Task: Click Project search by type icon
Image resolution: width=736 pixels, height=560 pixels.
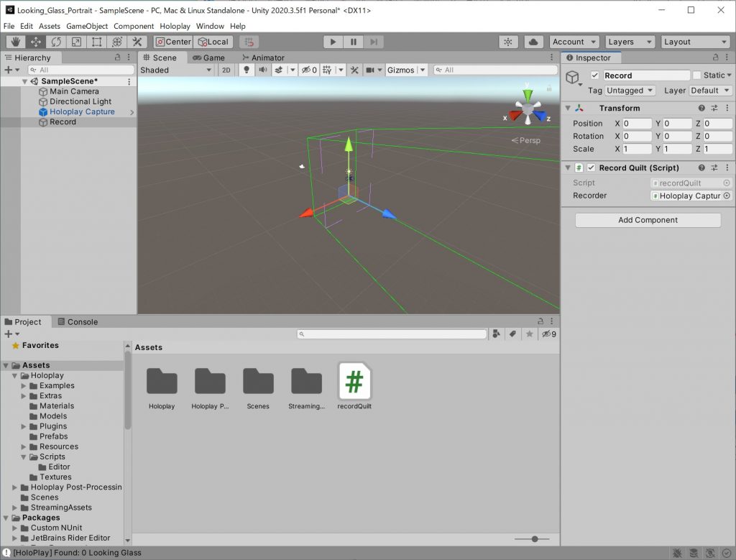Action: click(496, 334)
